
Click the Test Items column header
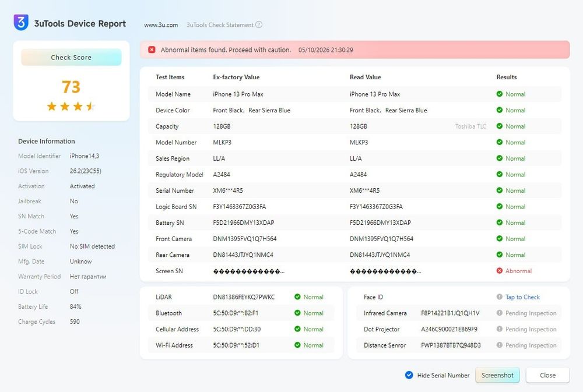coord(170,77)
